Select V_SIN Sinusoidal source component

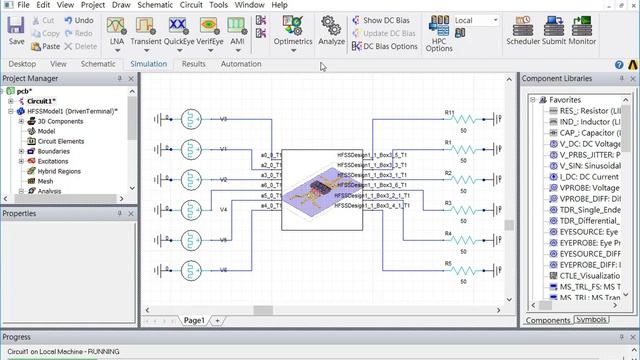(x=585, y=166)
